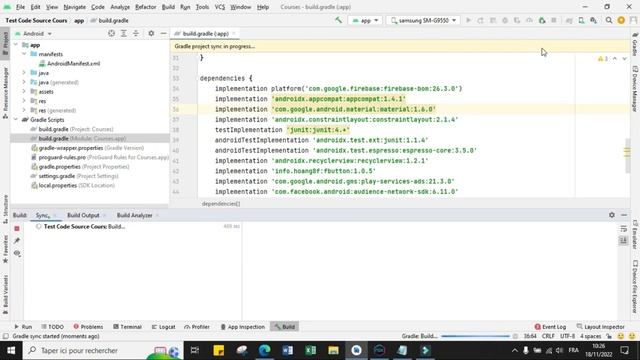Open the Terminal tool window

[x=127, y=327]
